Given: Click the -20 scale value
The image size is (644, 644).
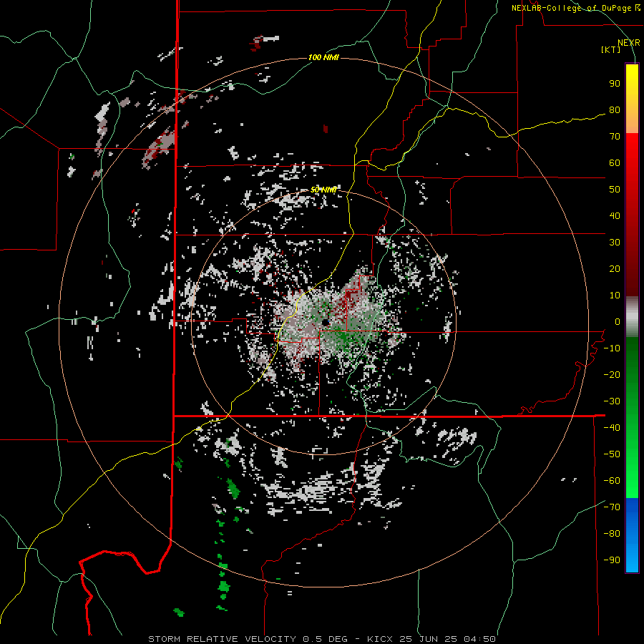Looking at the screenshot, I should point(612,375).
